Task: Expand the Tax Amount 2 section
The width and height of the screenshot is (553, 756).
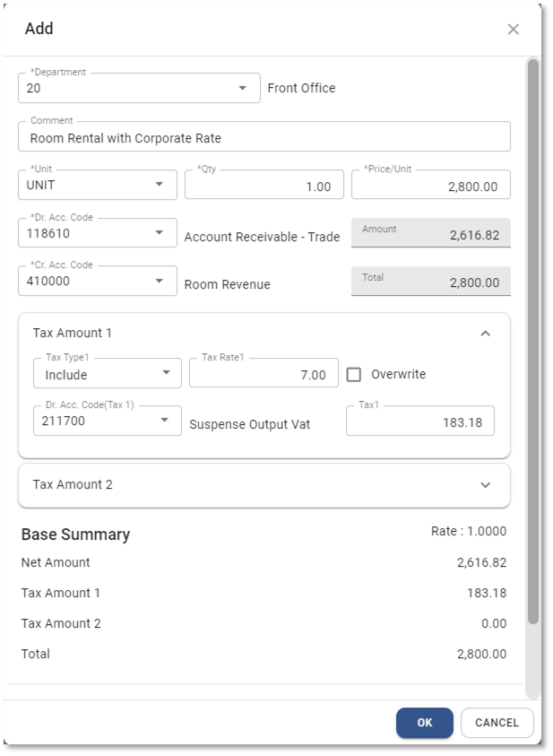Action: click(485, 485)
